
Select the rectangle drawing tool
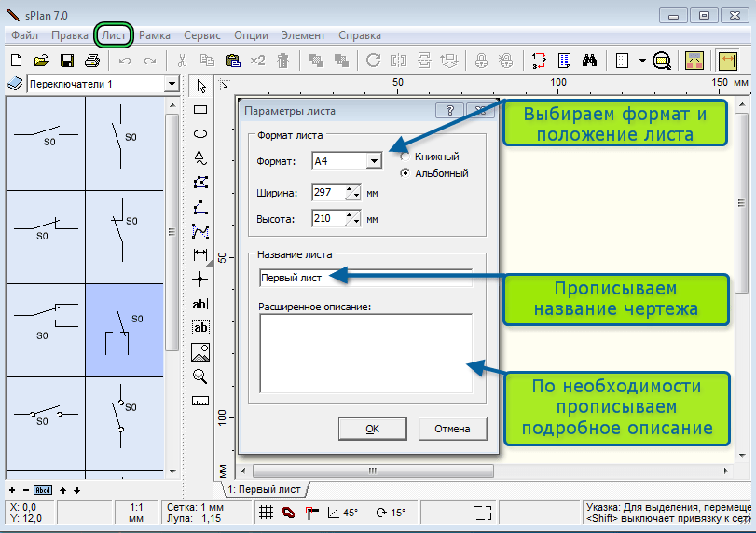pos(200,110)
